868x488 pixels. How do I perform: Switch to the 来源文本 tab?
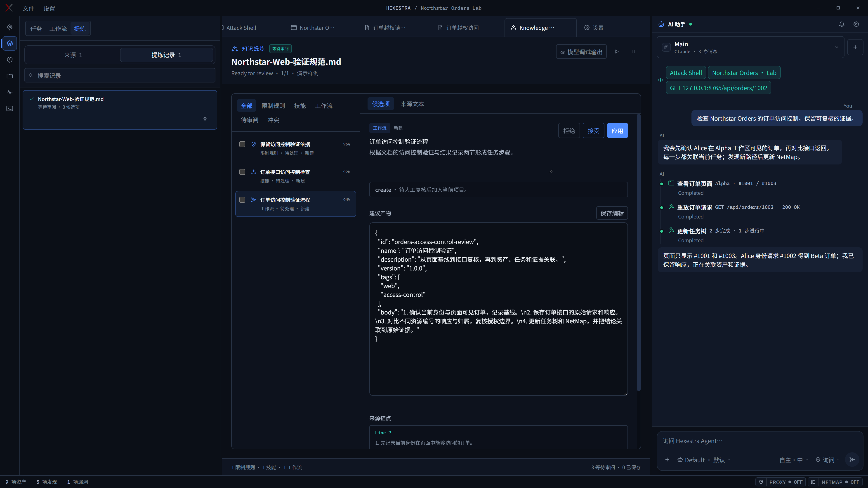click(412, 104)
